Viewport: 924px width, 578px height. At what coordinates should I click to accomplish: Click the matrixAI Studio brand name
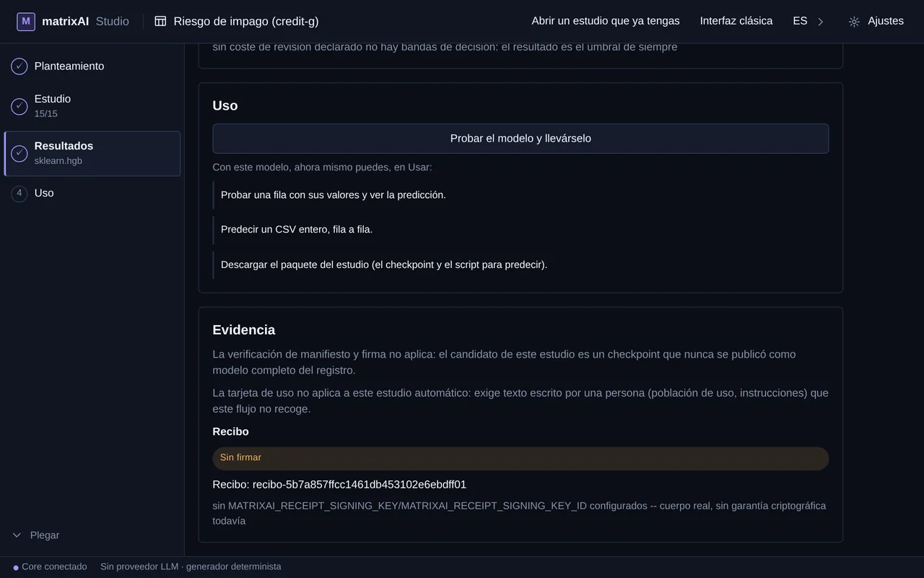[x=85, y=22]
